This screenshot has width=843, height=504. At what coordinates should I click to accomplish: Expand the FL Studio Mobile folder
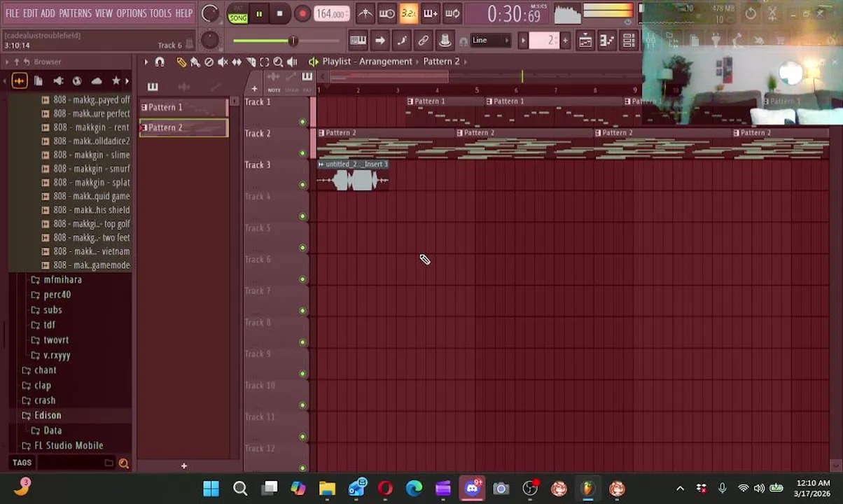68,446
